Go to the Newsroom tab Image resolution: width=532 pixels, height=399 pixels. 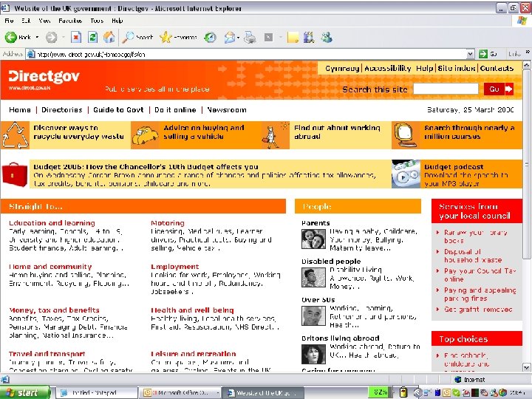click(227, 109)
